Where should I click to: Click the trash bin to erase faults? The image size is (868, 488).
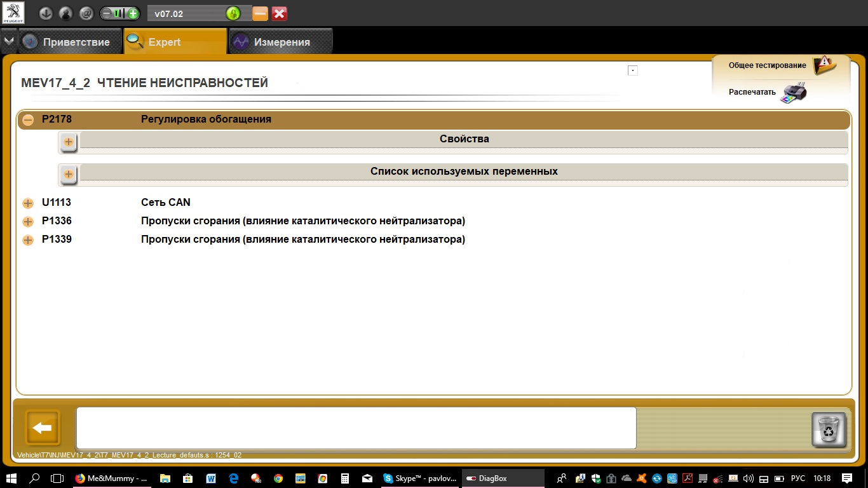(829, 430)
